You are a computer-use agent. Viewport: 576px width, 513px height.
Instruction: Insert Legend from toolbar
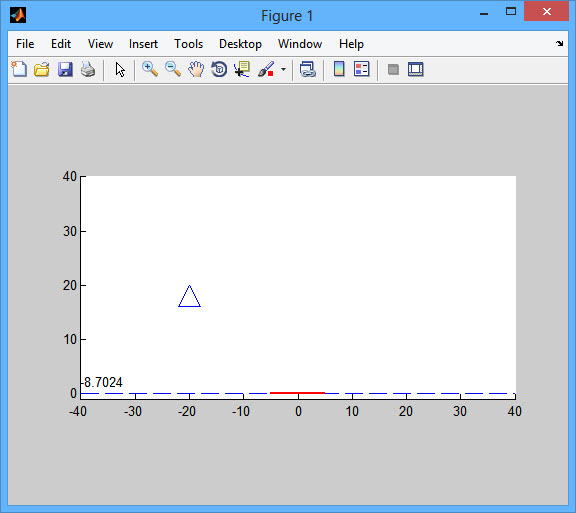(x=361, y=69)
